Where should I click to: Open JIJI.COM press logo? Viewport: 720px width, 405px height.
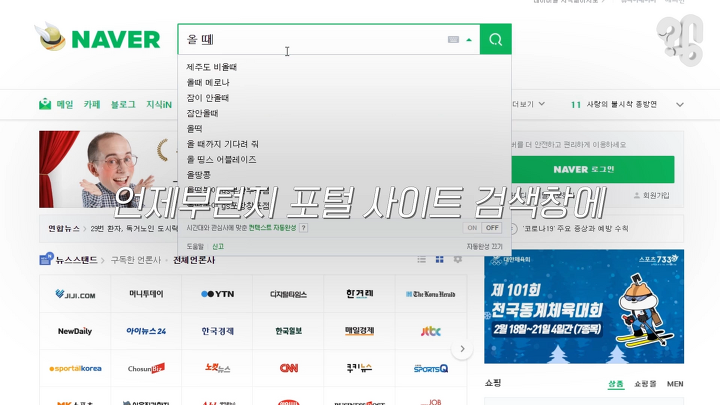point(75,294)
